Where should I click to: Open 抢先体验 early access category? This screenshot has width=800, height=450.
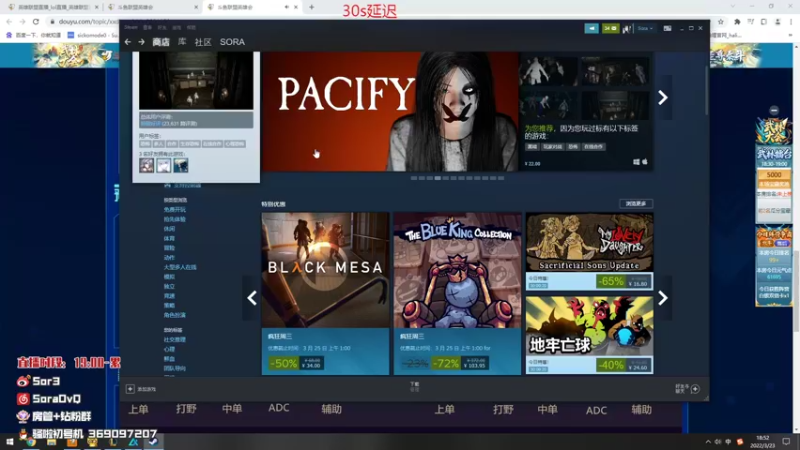click(174, 219)
